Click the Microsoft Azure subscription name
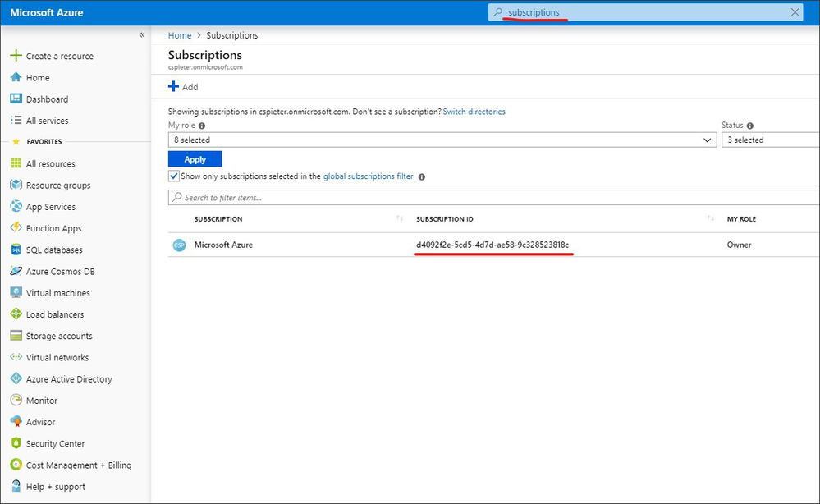The width and height of the screenshot is (820, 504). (x=223, y=245)
